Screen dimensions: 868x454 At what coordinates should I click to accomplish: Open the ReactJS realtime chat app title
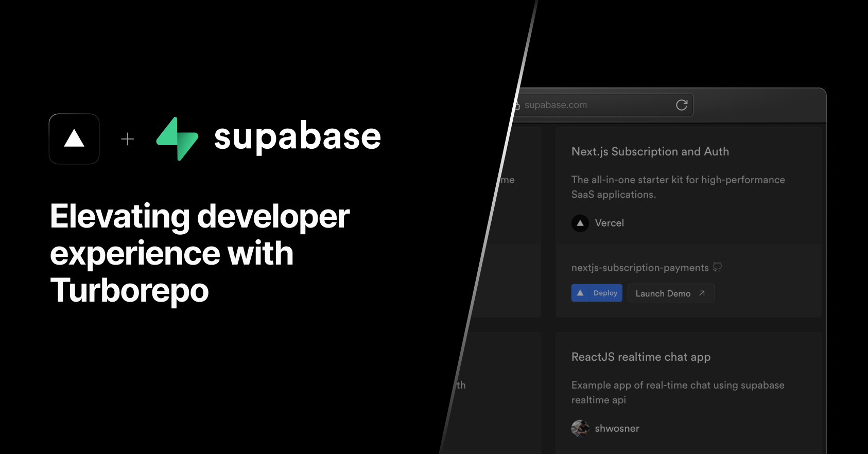pos(640,357)
